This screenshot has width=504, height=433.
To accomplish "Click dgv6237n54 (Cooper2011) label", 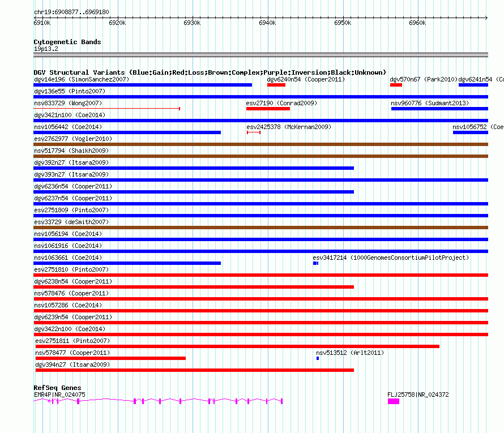I will (73, 198).
